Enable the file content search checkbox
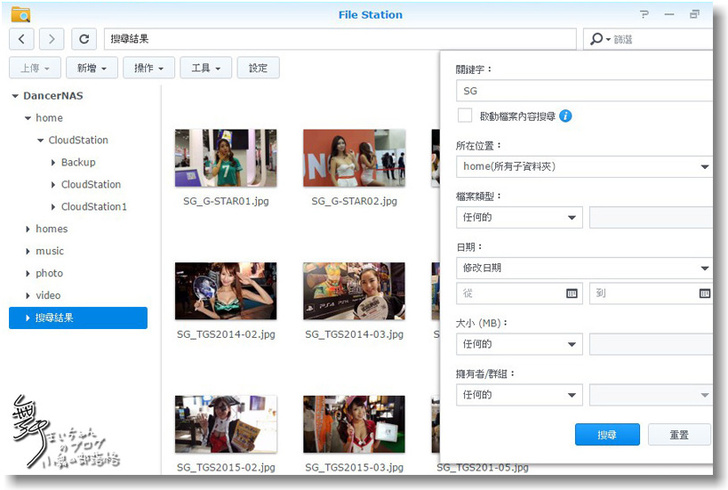 click(465, 116)
